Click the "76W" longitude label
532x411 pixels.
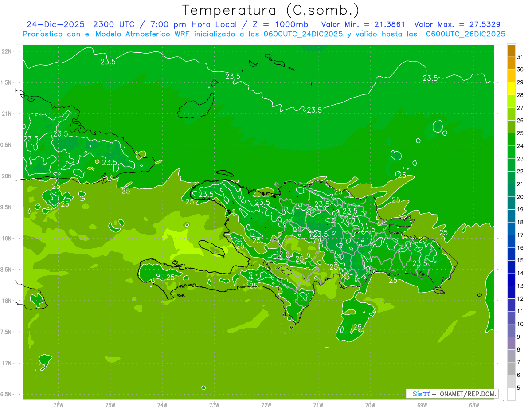click(58, 405)
